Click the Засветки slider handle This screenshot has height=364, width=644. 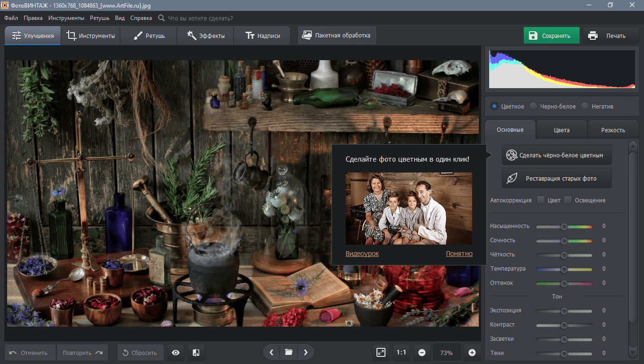564,339
